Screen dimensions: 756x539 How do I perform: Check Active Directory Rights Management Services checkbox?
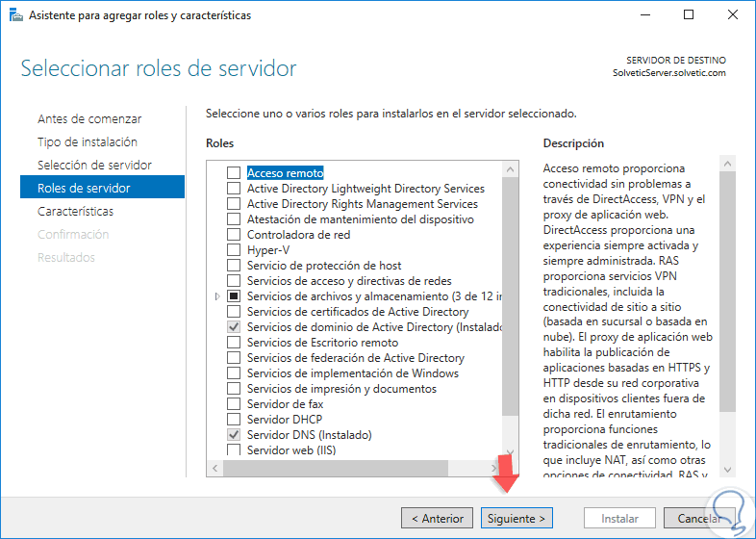[234, 204]
